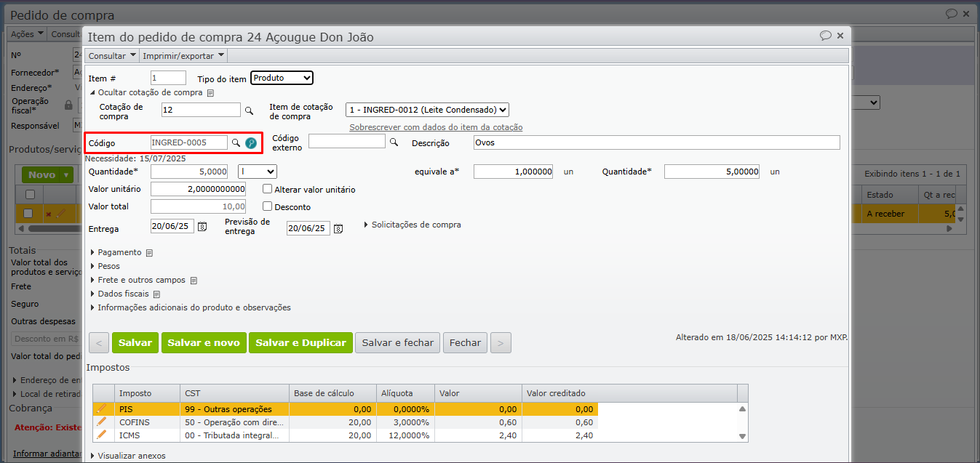Open Consultar menu in item dialog

tap(112, 56)
